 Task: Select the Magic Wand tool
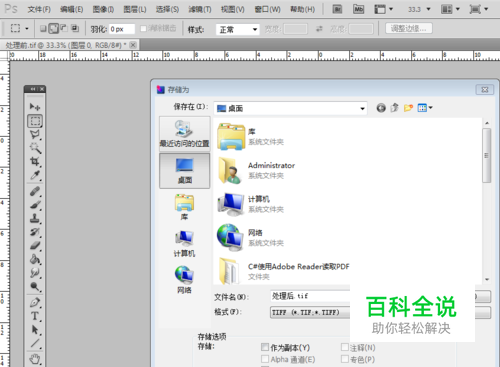(35, 148)
